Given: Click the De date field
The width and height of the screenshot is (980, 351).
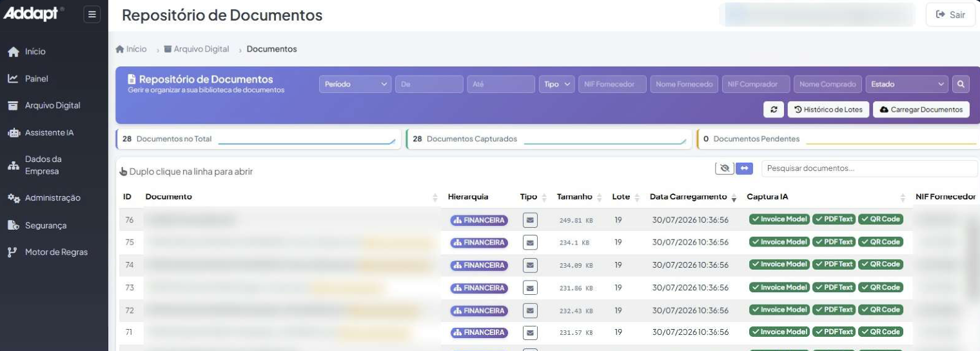Looking at the screenshot, I should (429, 85).
